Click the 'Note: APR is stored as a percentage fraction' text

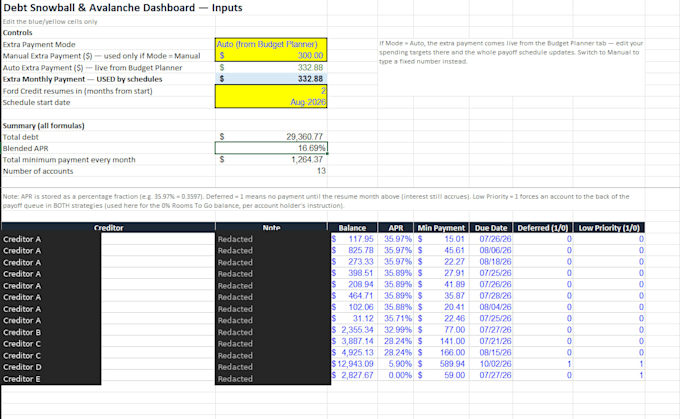point(316,201)
